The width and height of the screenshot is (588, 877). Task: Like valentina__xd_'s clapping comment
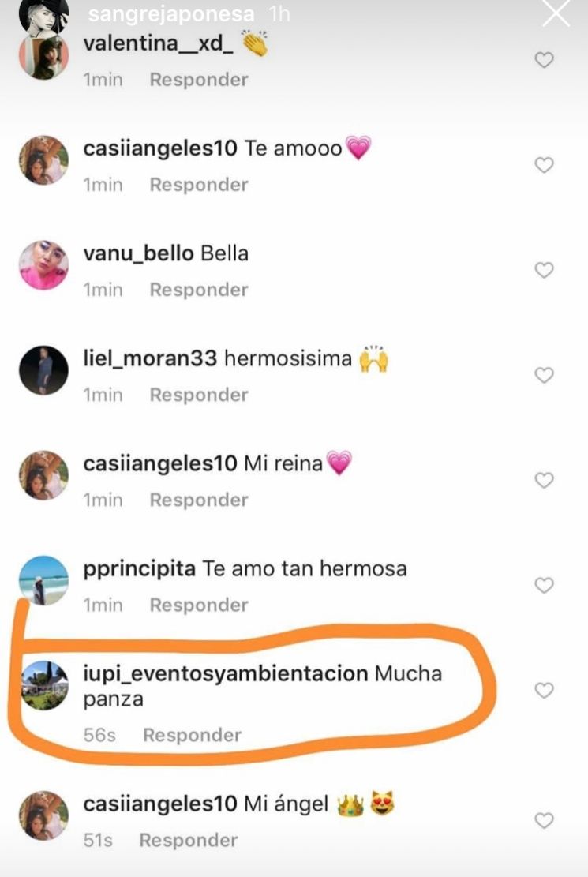pos(544,60)
